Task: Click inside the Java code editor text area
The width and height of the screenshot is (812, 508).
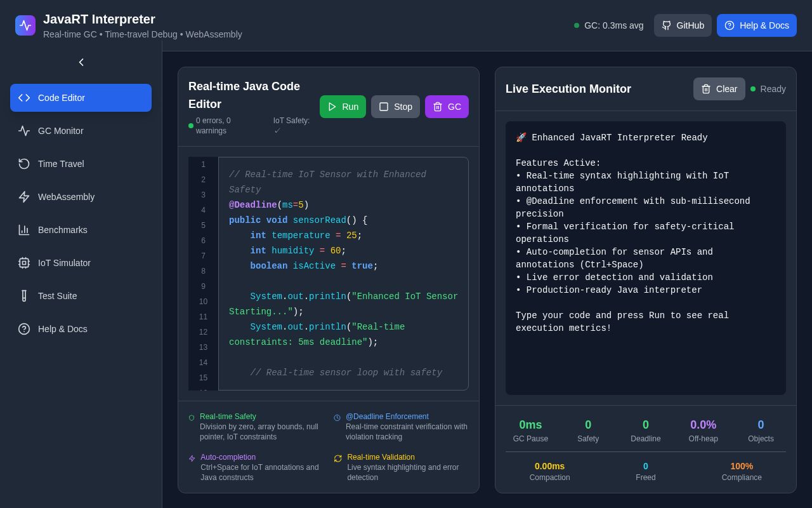Action: (343, 274)
